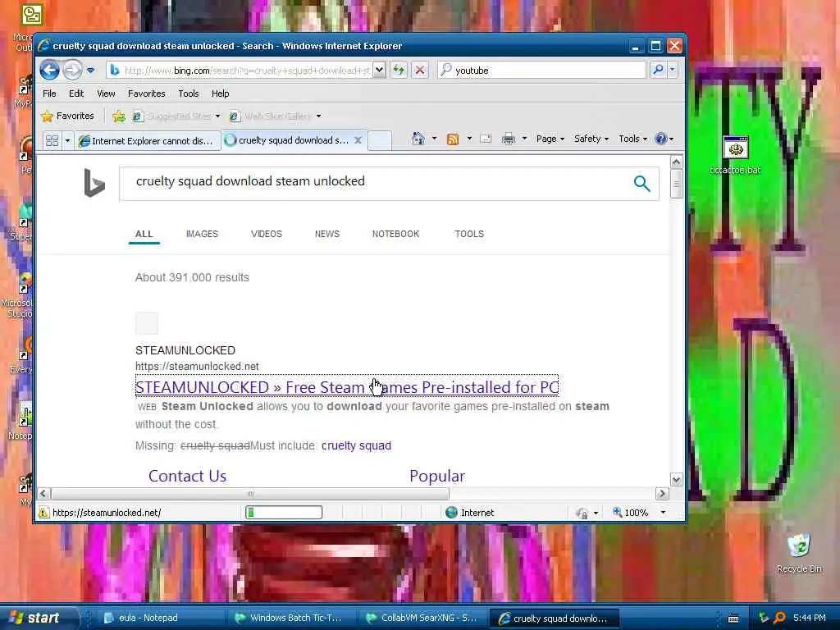This screenshot has width=840, height=630.
Task: Open the Tools menu in menu bar
Action: tap(189, 94)
